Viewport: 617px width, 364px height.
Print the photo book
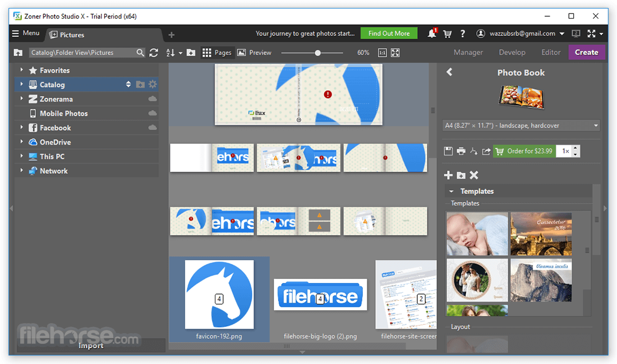(461, 151)
